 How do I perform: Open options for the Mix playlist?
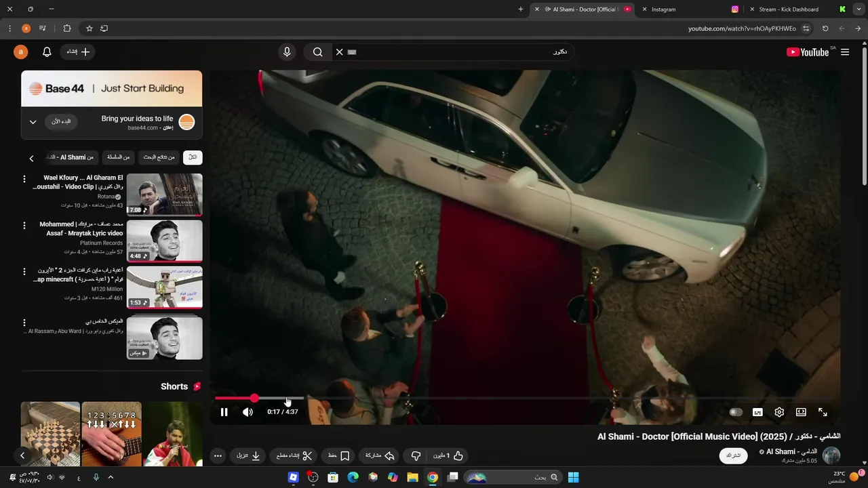coord(24,323)
